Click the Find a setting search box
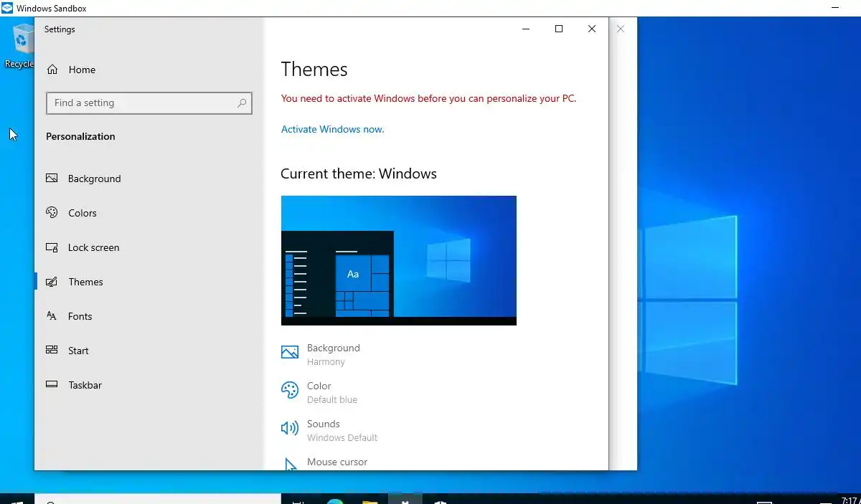This screenshot has height=504, width=861. [x=149, y=103]
